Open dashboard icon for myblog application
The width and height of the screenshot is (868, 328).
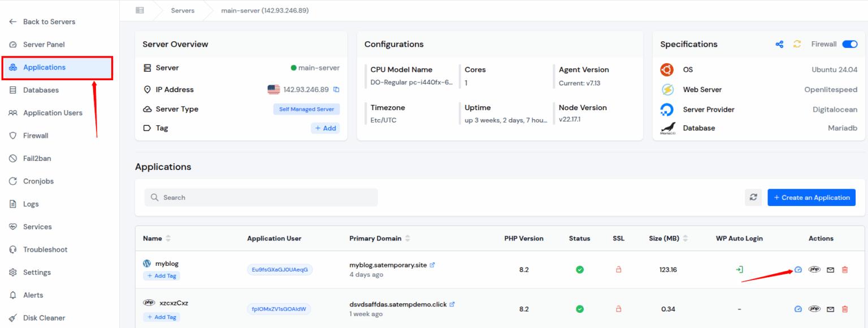click(798, 270)
